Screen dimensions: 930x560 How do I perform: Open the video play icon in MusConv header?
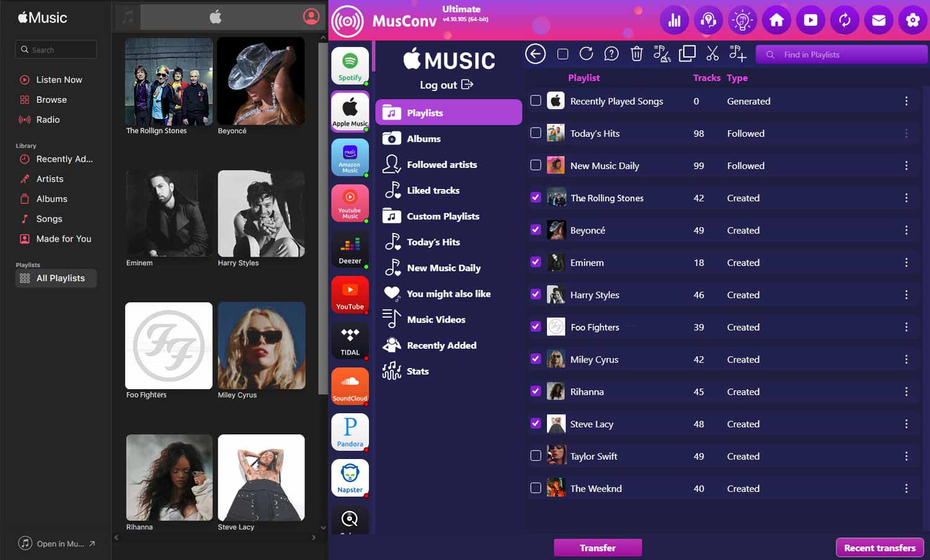810,20
